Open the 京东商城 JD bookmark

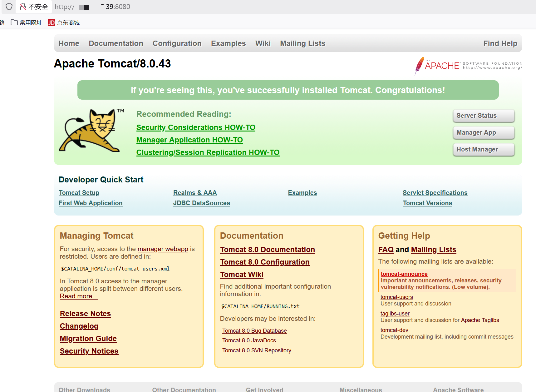tap(64, 22)
